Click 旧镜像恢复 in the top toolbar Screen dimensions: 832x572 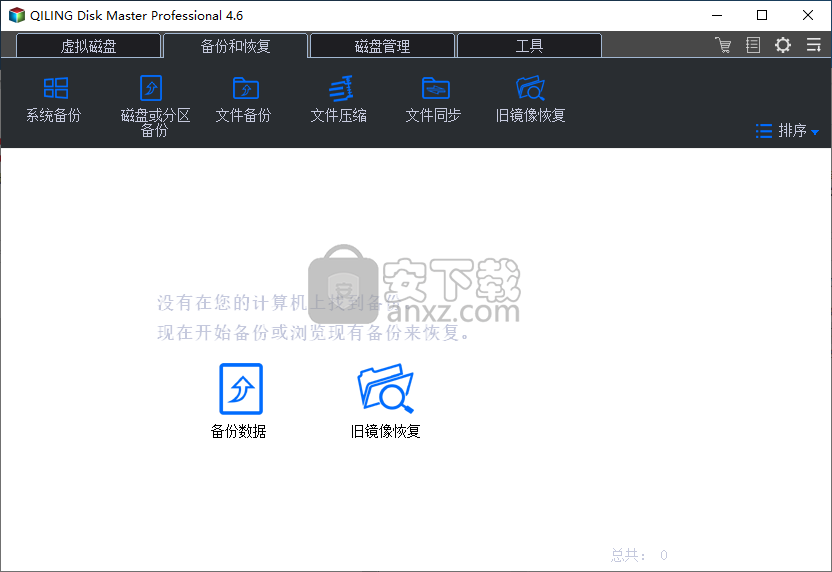[530, 100]
